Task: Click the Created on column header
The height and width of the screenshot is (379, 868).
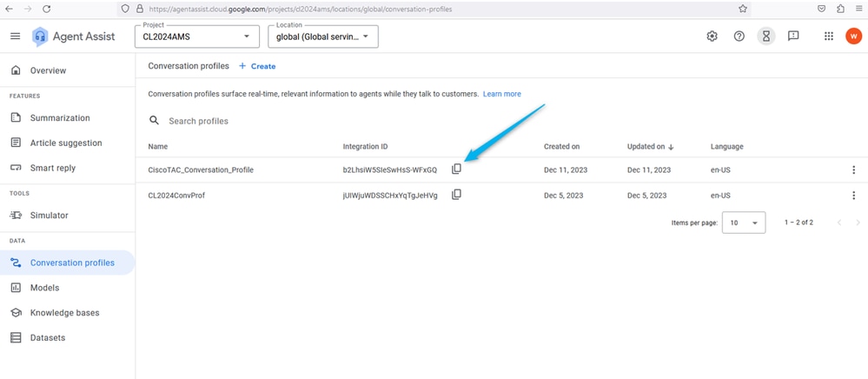Action: click(562, 146)
